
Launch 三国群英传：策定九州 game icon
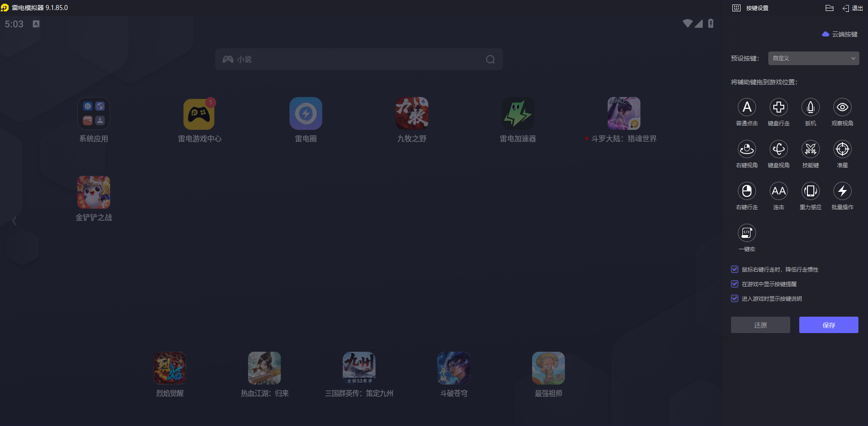point(359,368)
